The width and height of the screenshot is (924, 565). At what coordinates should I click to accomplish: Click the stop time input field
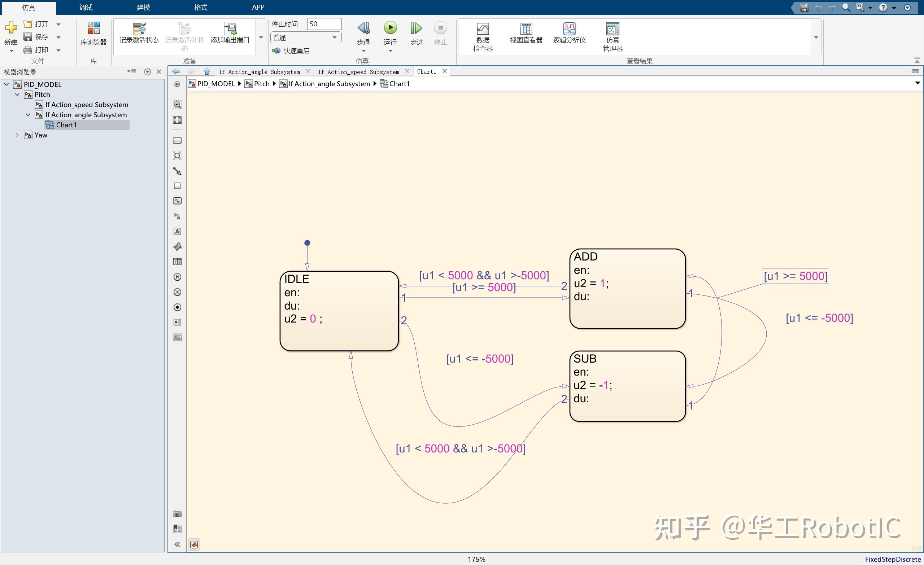(324, 24)
